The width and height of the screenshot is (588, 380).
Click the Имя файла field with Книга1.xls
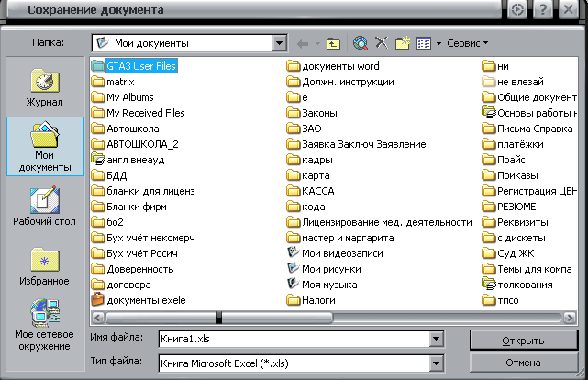click(x=294, y=339)
